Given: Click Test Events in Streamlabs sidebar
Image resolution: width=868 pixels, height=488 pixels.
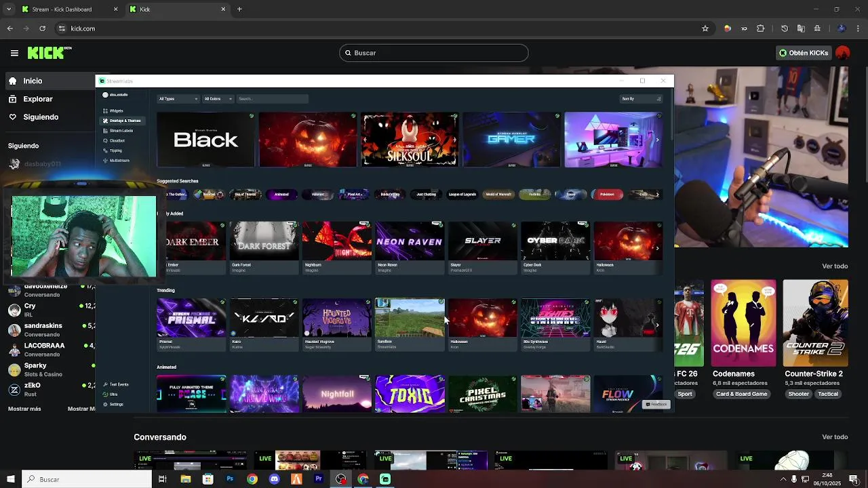Looking at the screenshot, I should pyautogui.click(x=116, y=384).
